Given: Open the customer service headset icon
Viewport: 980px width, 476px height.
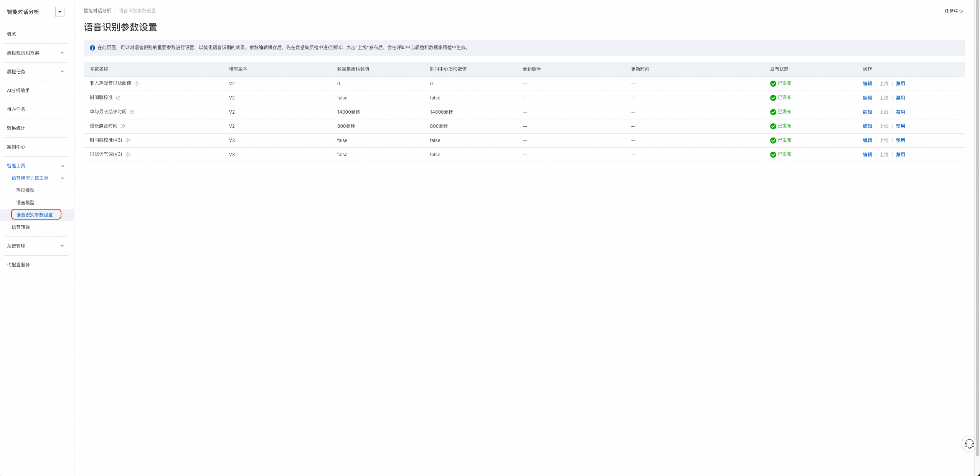Looking at the screenshot, I should click(x=969, y=444).
